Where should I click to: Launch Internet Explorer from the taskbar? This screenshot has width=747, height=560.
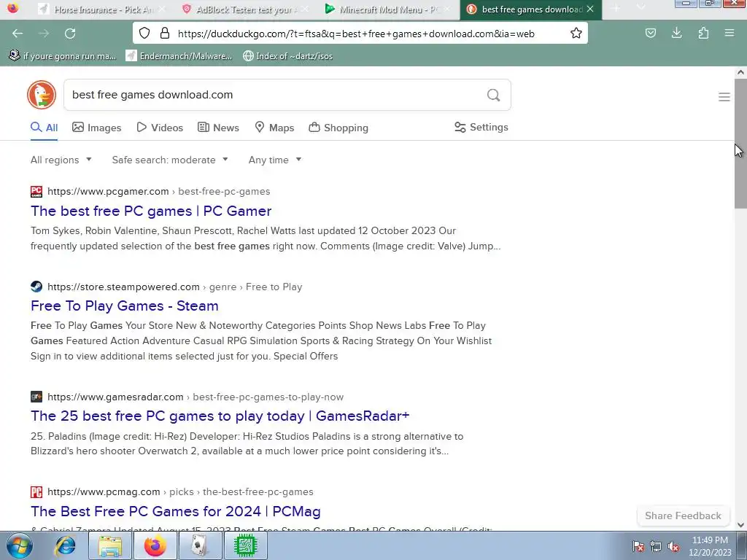pos(65,545)
